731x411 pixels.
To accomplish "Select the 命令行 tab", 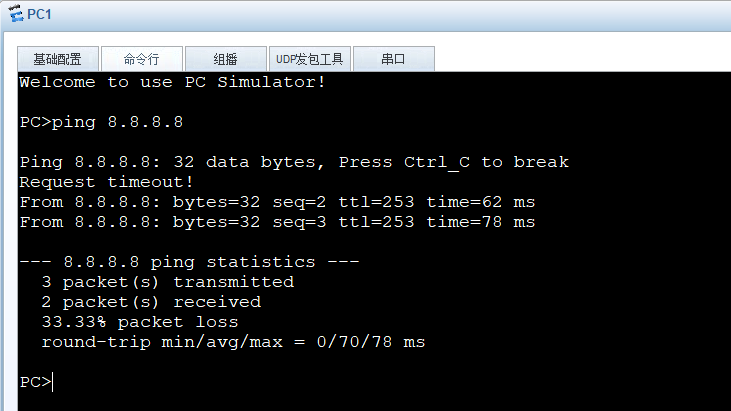I will pyautogui.click(x=140, y=59).
